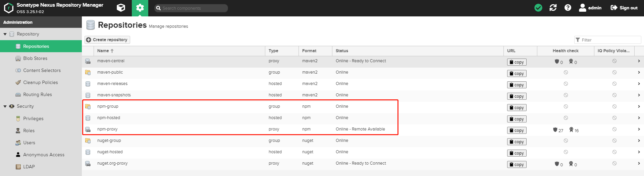
Task: Open Routing Rules in the sidebar
Action: [37, 94]
